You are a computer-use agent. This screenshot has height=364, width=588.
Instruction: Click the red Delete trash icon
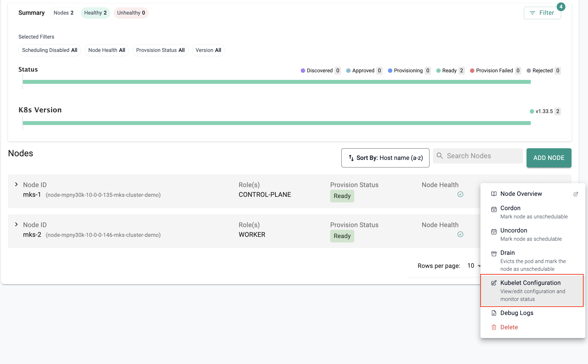[x=494, y=327]
